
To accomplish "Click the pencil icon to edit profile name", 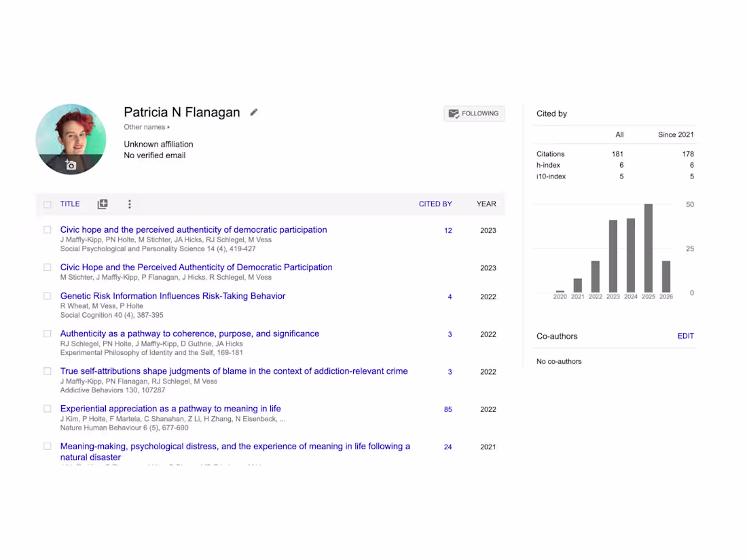I will coord(254,112).
